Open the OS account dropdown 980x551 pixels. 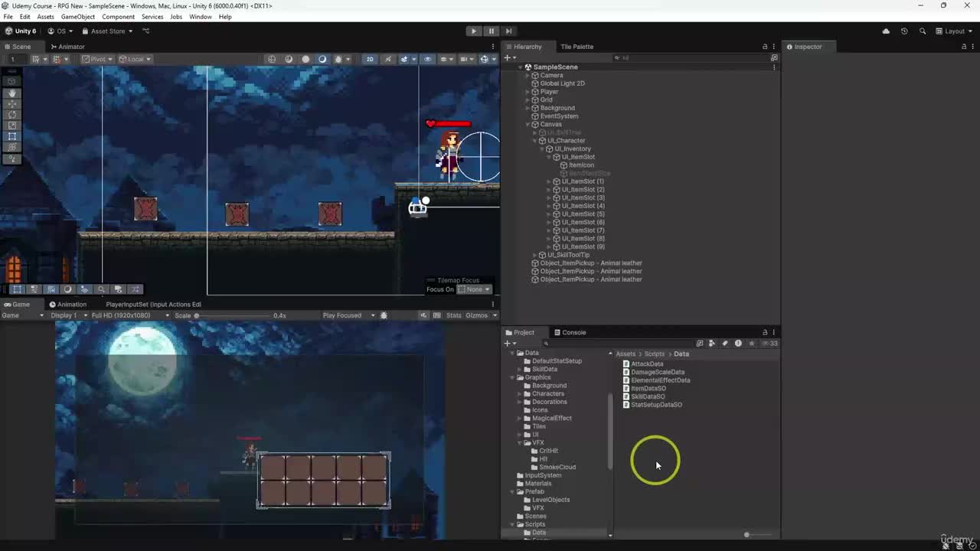[x=60, y=31]
